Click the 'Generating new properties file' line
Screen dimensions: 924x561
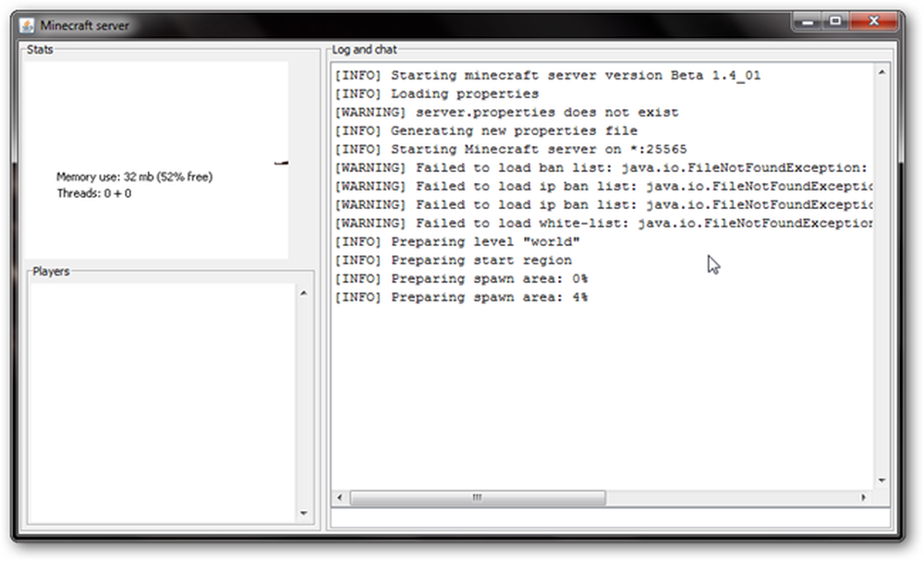coord(486,130)
